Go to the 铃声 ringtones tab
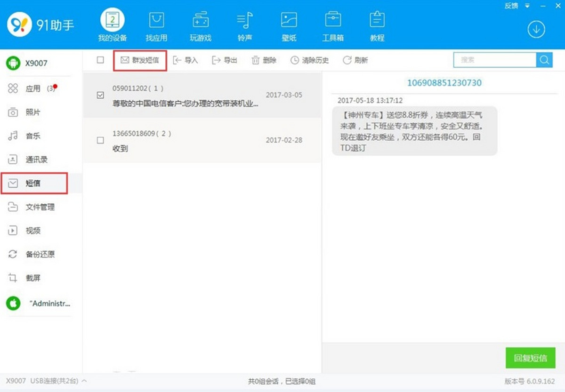 tap(245, 26)
